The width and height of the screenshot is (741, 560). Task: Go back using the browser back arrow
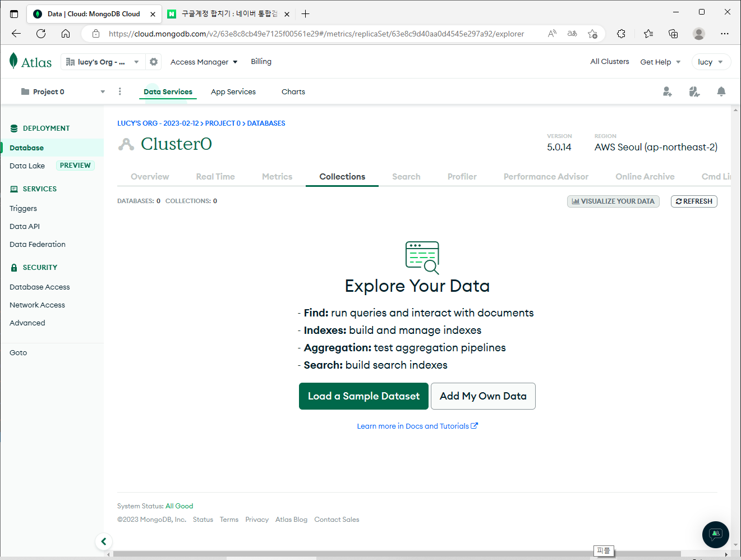point(16,34)
